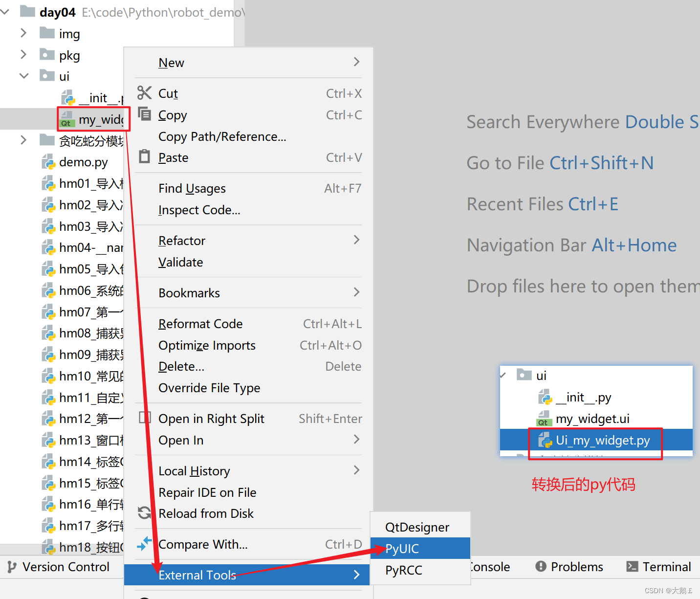Open the Version Control tool window
This screenshot has width=700, height=599.
(x=58, y=567)
